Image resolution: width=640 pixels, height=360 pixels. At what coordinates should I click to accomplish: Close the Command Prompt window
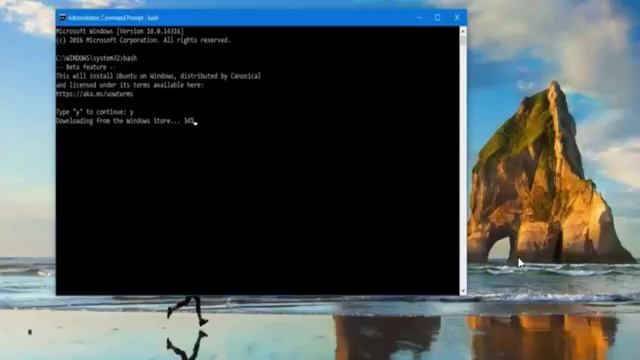tap(457, 18)
